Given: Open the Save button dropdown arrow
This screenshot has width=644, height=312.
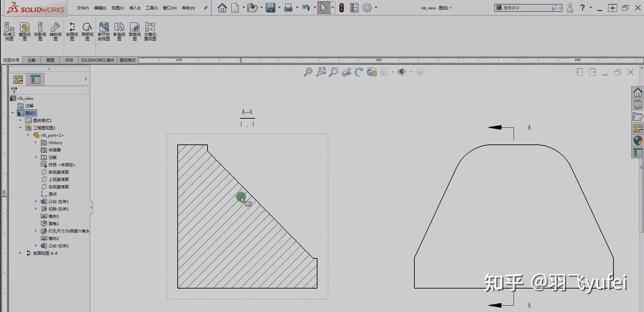Looking at the screenshot, I should pos(279,7).
